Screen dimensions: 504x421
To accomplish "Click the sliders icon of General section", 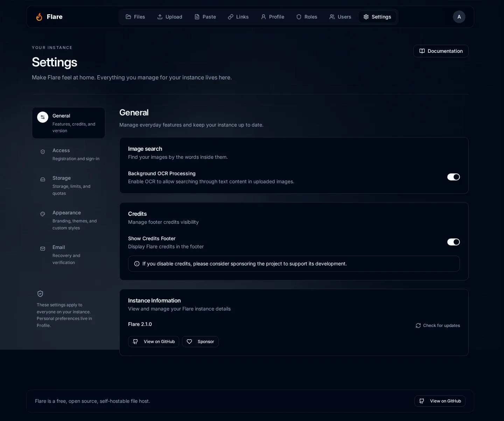I will coord(43,117).
